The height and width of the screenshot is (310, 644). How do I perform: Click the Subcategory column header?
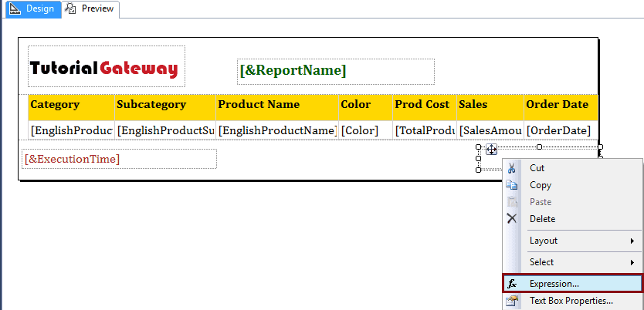[165, 107]
